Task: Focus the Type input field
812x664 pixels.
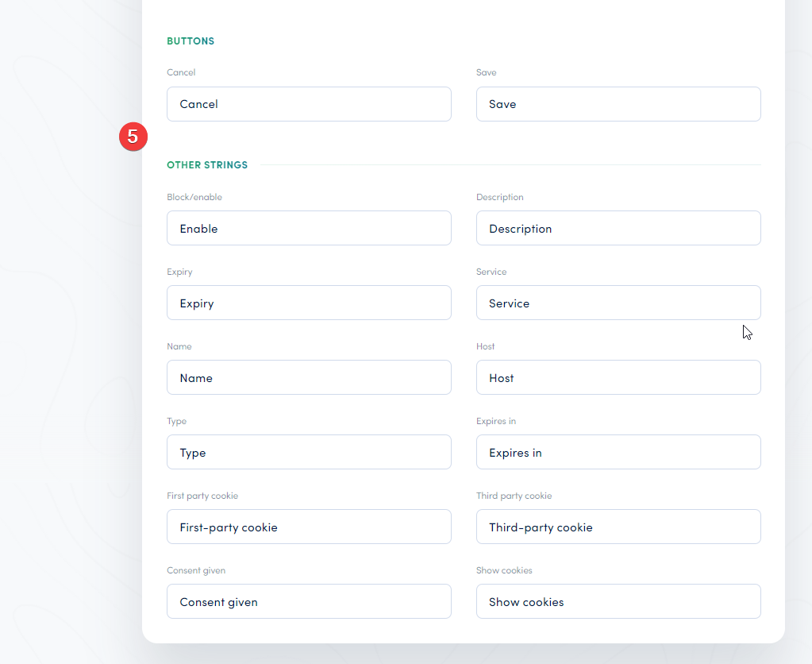Action: coord(309,452)
